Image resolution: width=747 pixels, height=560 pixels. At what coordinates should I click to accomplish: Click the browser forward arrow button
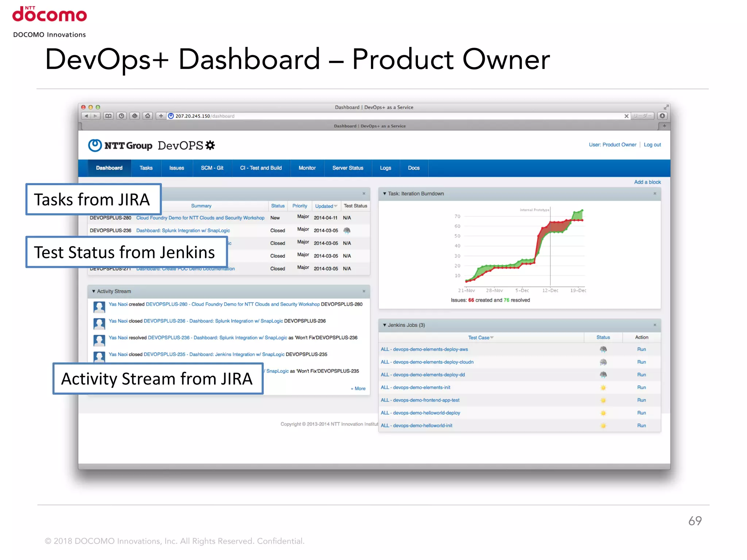click(95, 116)
